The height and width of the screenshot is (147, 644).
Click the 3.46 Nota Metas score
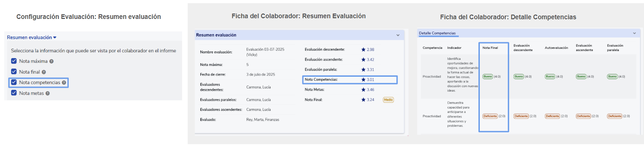click(371, 90)
